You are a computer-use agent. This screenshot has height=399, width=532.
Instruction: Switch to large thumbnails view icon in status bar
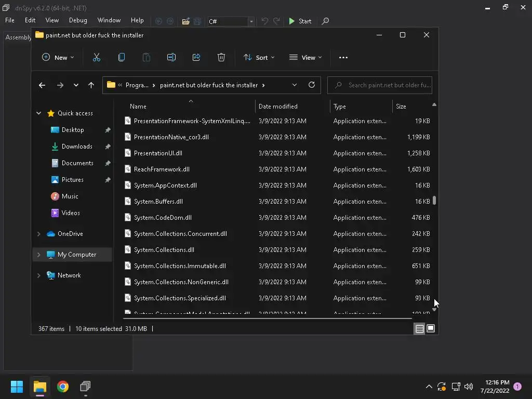pyautogui.click(x=431, y=328)
